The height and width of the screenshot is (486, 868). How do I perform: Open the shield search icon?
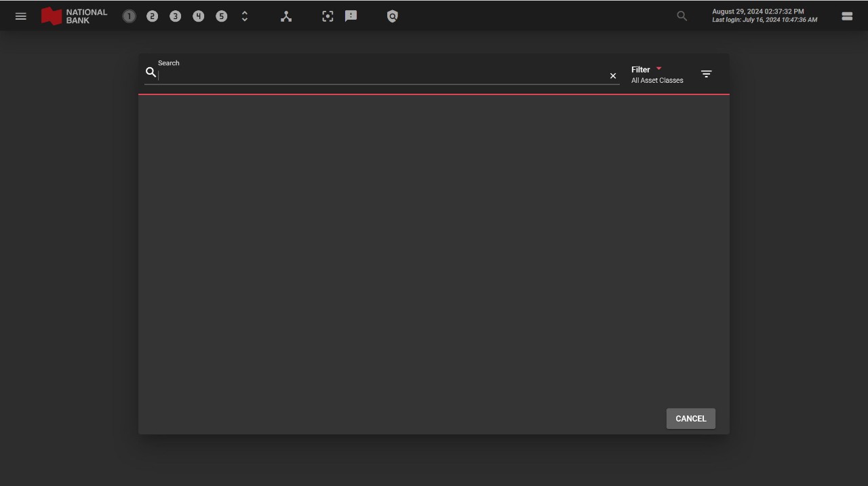pos(392,16)
